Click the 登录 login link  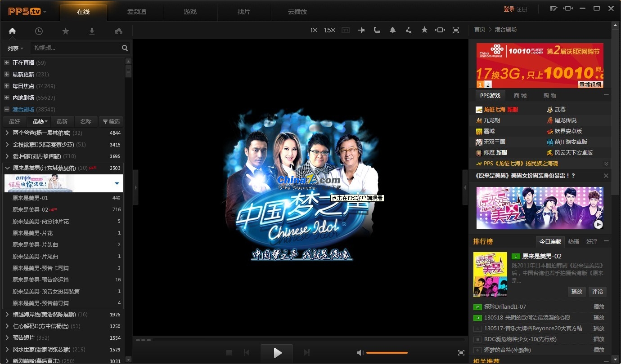(509, 9)
